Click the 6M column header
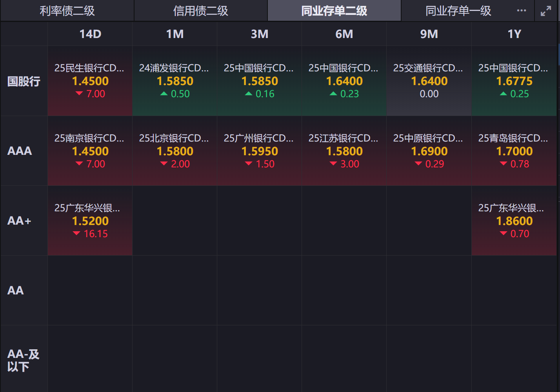Viewport: 560px width, 392px height. tap(344, 34)
